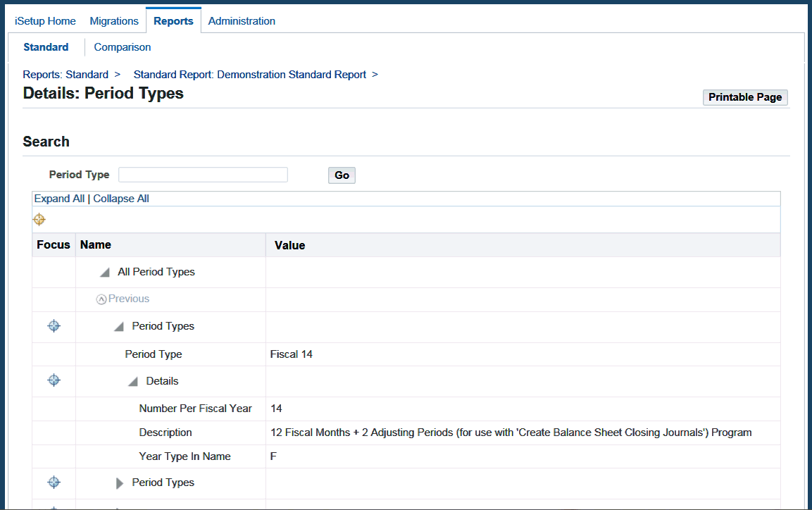Click the Go search button
812x510 pixels.
click(x=342, y=175)
